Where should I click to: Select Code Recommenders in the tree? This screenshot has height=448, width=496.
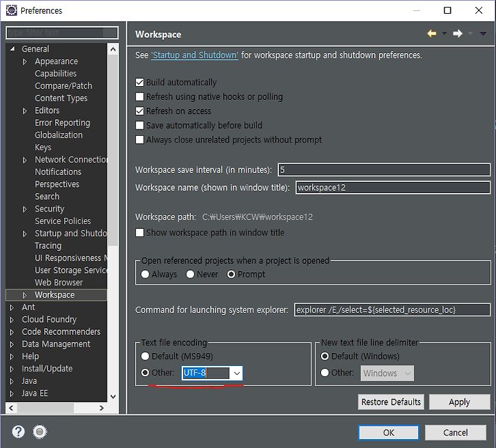pyautogui.click(x=61, y=332)
